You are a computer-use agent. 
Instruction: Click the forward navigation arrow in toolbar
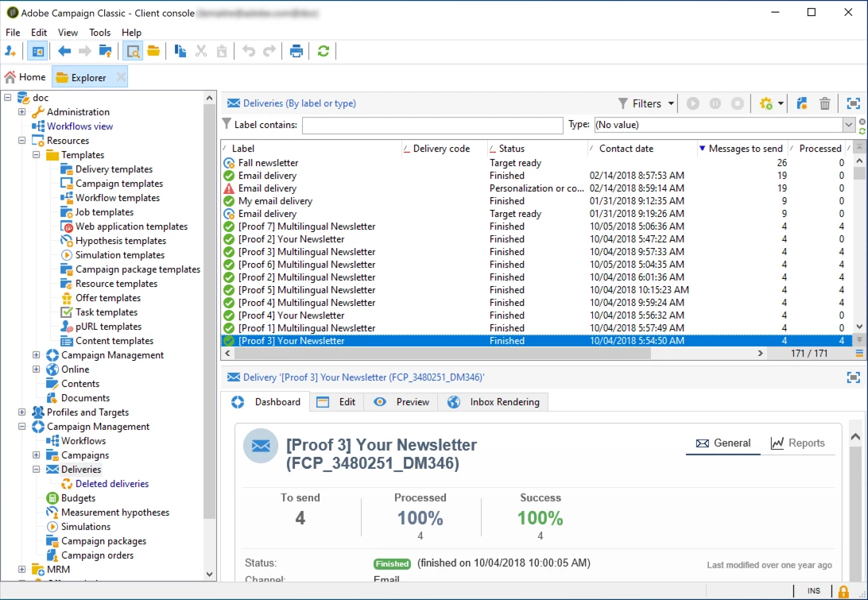coord(85,52)
